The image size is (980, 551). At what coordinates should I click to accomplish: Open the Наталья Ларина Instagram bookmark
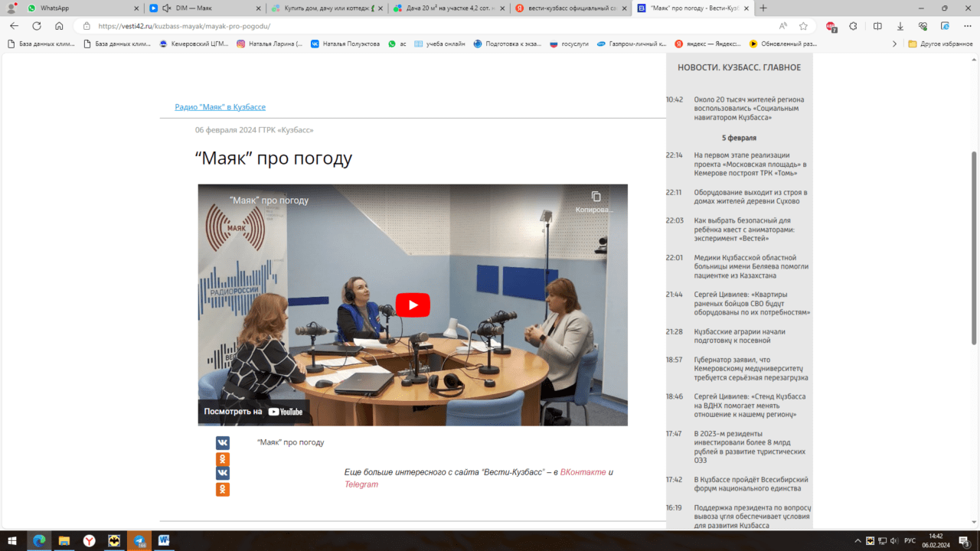269,44
